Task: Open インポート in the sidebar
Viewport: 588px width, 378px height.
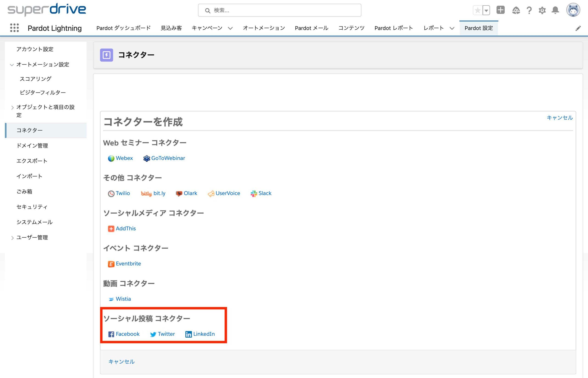Action: click(29, 176)
